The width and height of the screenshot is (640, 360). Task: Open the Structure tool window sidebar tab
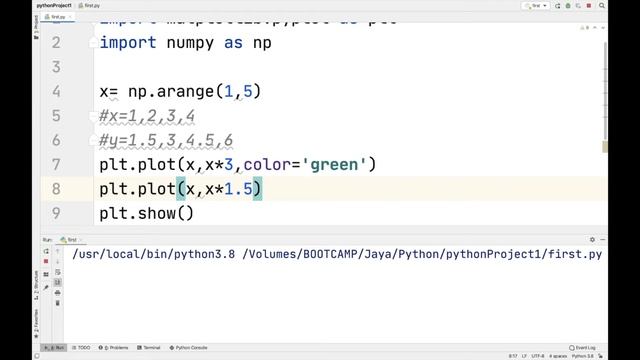click(x=36, y=285)
